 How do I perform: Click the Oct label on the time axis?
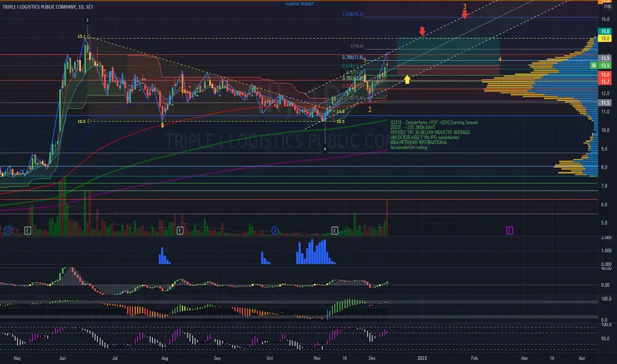[269, 358]
